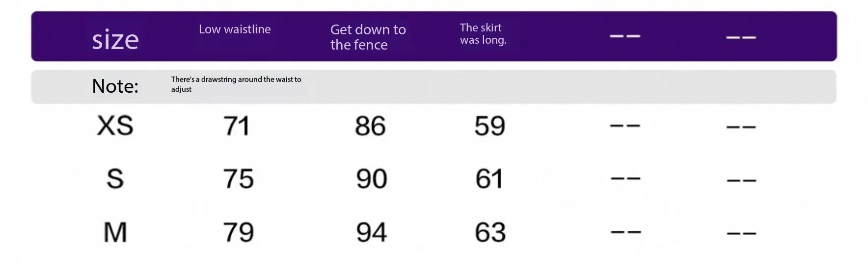Select XS waistline value 71

[x=237, y=126]
